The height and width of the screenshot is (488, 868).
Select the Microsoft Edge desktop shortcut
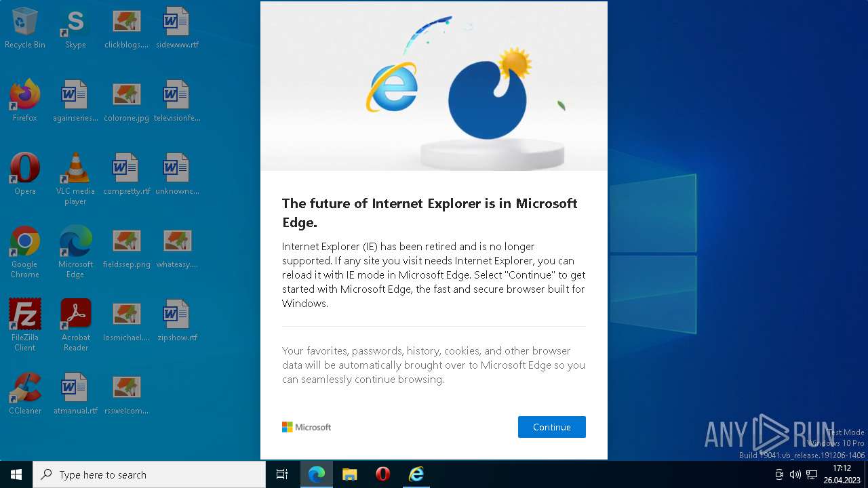75,252
